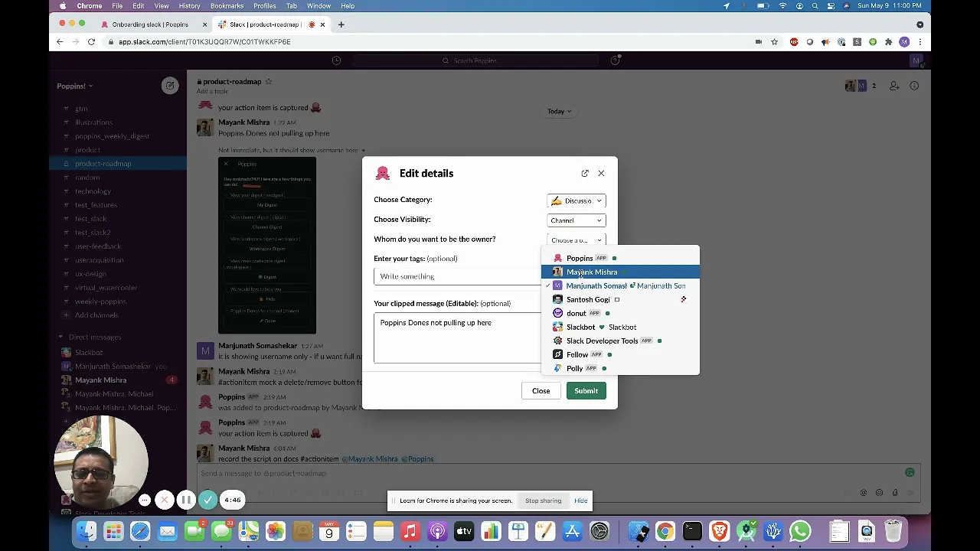The height and width of the screenshot is (551, 980).
Task: Collapse the owner selection dropdown
Action: click(577, 240)
